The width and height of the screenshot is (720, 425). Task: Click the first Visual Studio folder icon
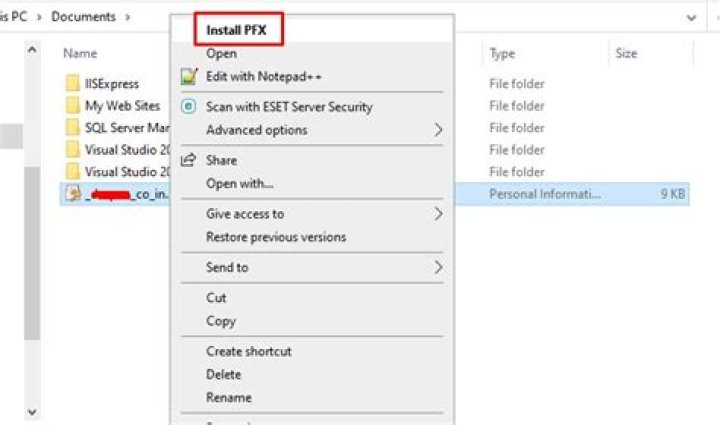pyautogui.click(x=72, y=150)
